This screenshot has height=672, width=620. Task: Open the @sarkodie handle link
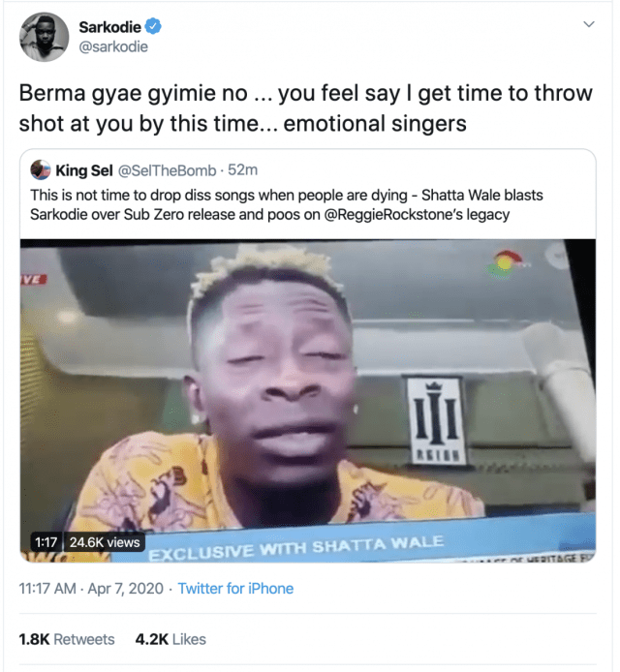tap(113, 47)
